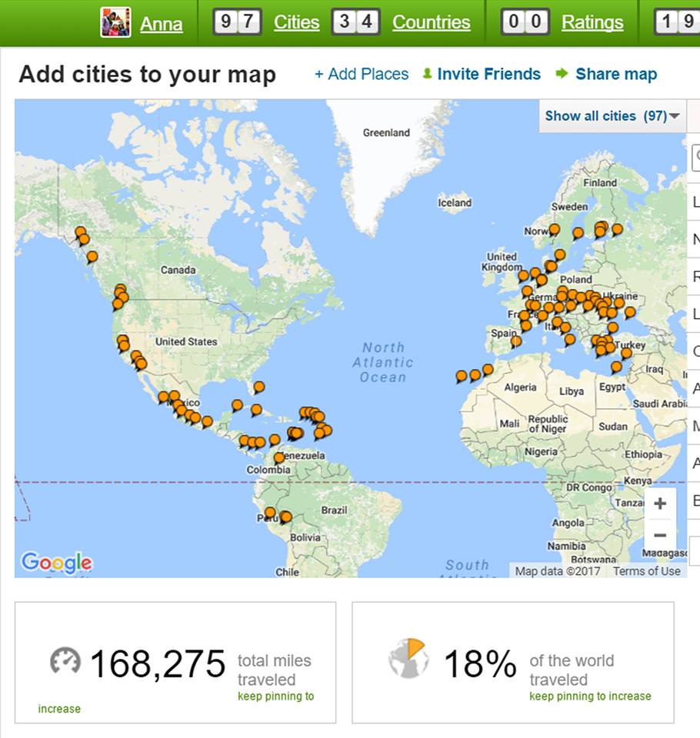Click the orange pin near Egypt
Image resolution: width=700 pixels, height=738 pixels.
click(x=616, y=367)
